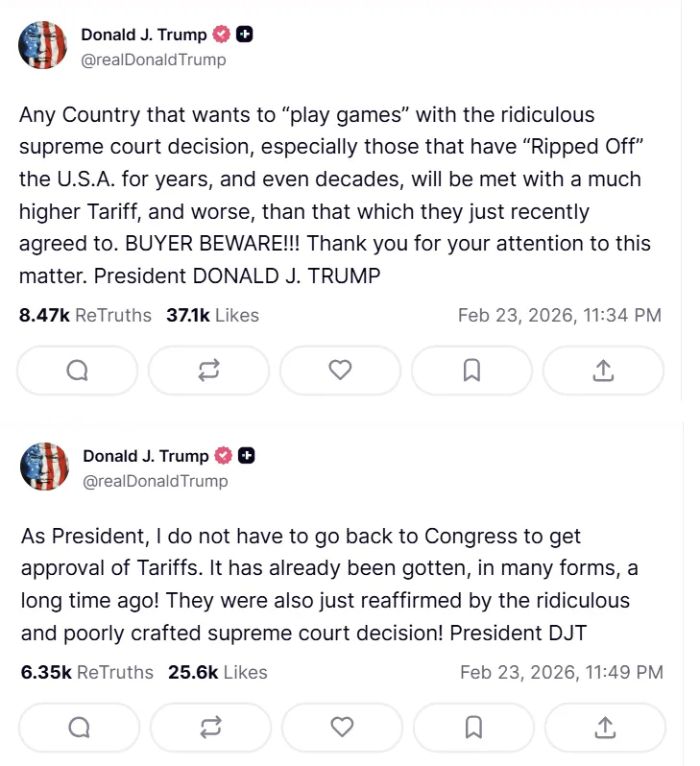700x766 pixels.
Task: View the 6.35k ReTruths list
Action: point(87,673)
